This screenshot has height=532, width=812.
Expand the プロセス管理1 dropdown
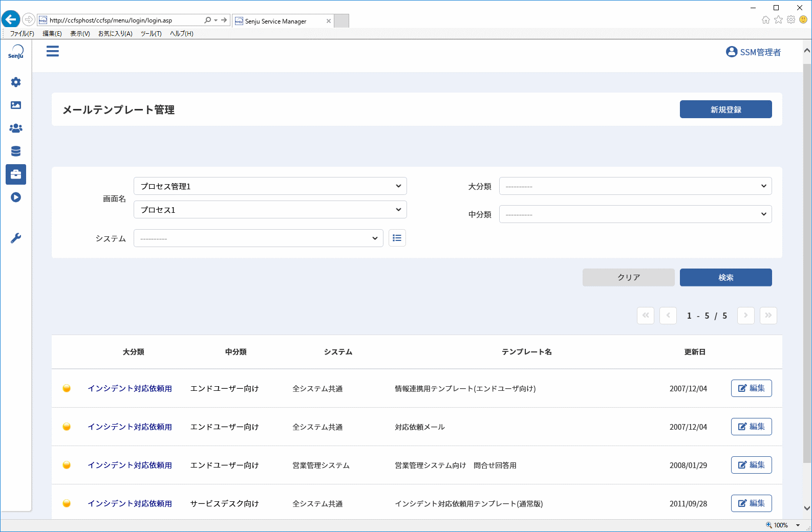(x=270, y=186)
